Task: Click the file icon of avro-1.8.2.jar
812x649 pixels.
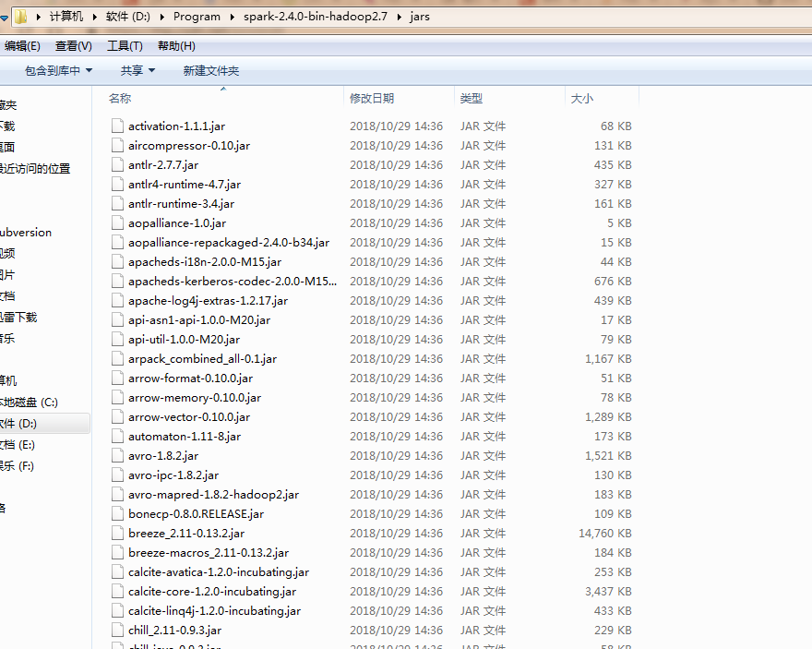Action: [117, 456]
